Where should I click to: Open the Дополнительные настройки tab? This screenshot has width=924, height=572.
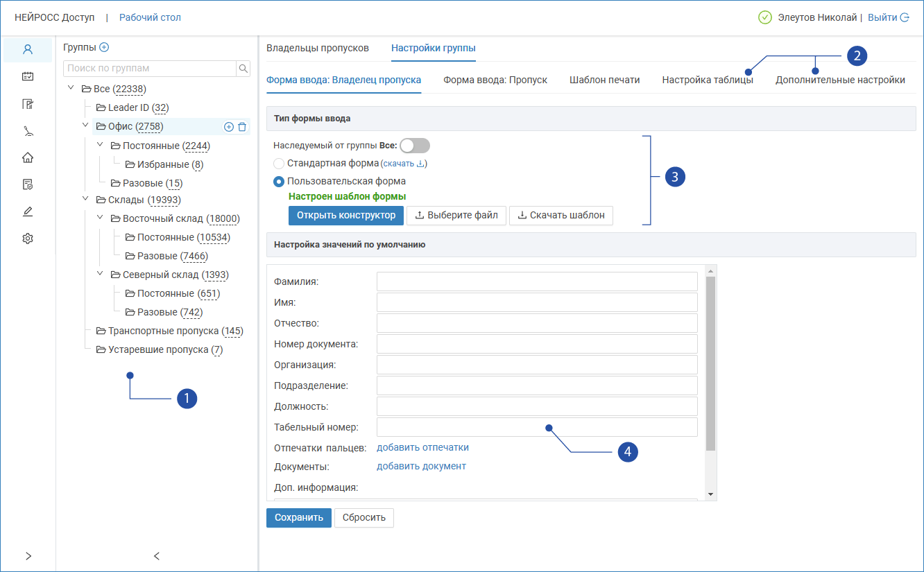839,80
